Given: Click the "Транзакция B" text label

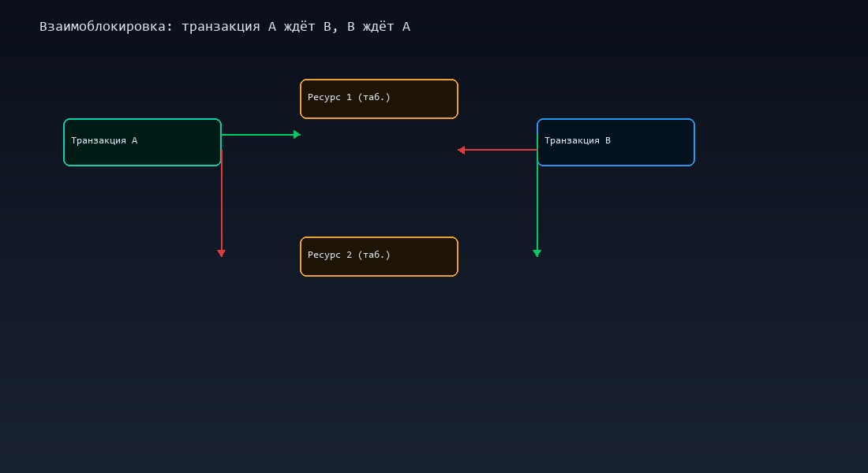Looking at the screenshot, I should point(578,141).
